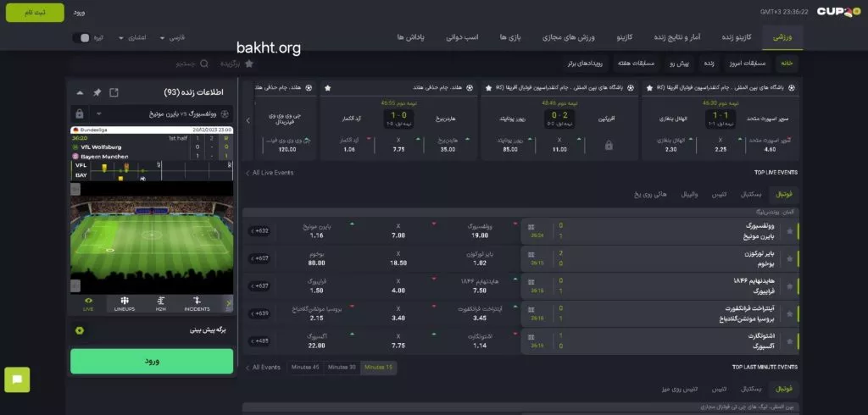Pin the live info panel
The width and height of the screenshot is (868, 415).
[97, 92]
